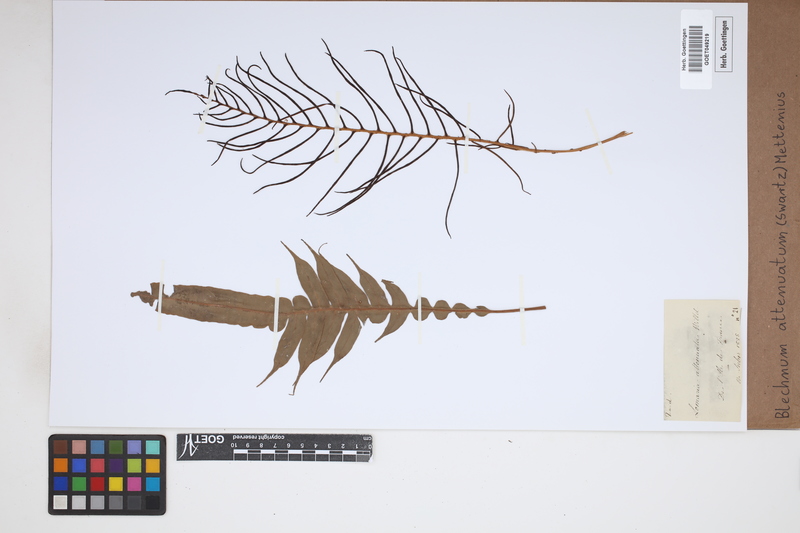Click the centimeter ruler scale bar

pyautogui.click(x=300, y=453)
